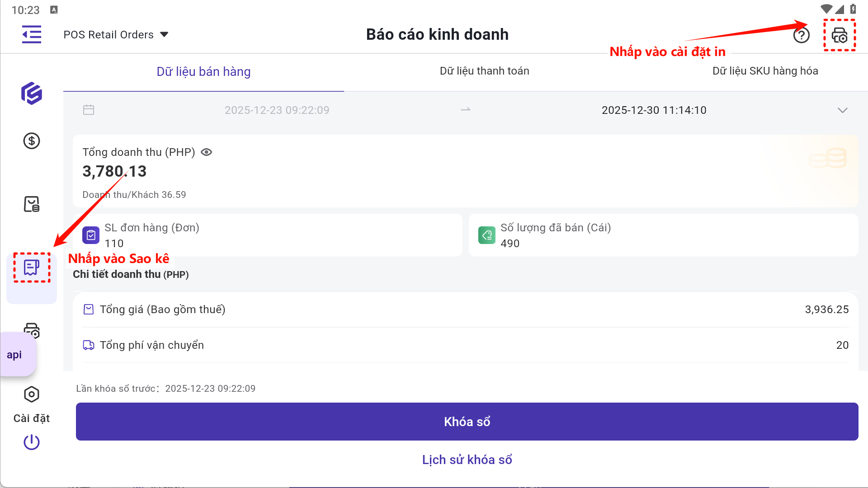Expand the date range chevron
The image size is (868, 488).
tap(842, 110)
